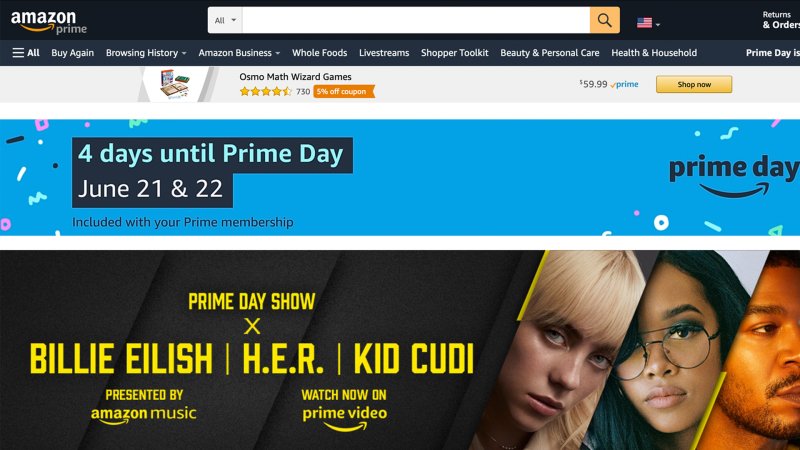Image resolution: width=800 pixels, height=450 pixels.
Task: Open the All search category dropdown
Action: (x=225, y=20)
